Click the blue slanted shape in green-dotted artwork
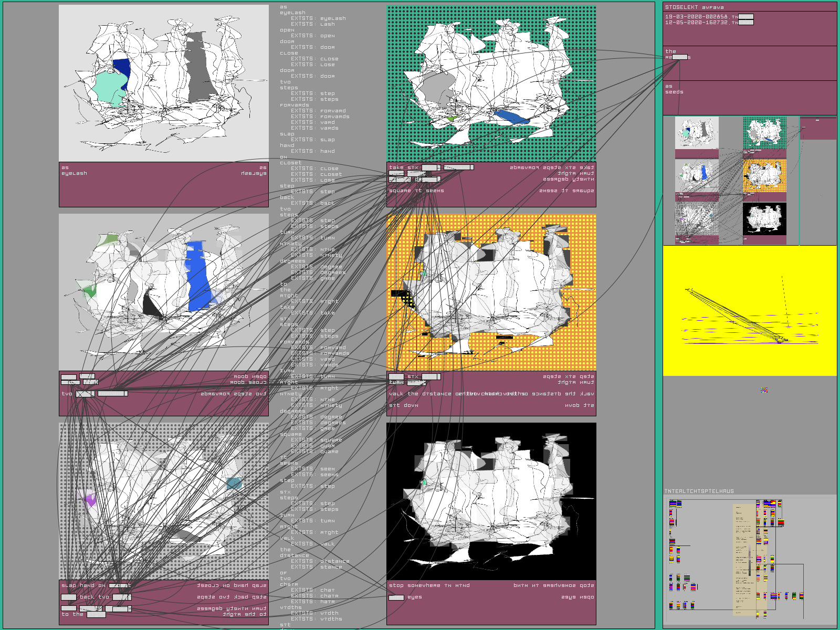This screenshot has width=840, height=630. (x=511, y=117)
